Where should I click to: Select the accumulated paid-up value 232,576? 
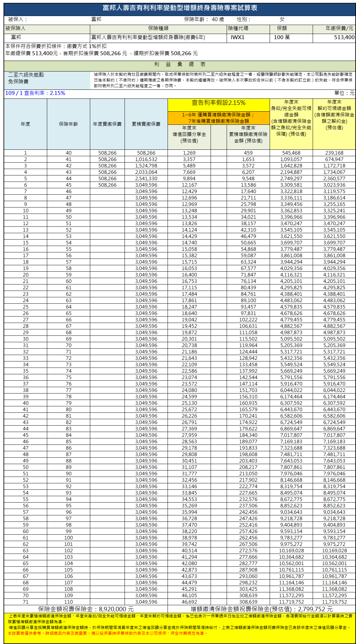(x=248, y=499)
